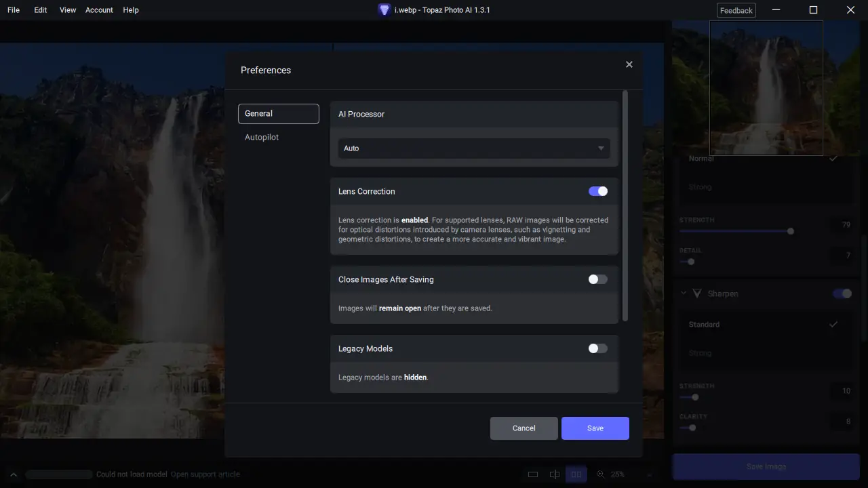This screenshot has width=868, height=488.
Task: Click the 'Could not load model' status text
Action: pyautogui.click(x=132, y=474)
